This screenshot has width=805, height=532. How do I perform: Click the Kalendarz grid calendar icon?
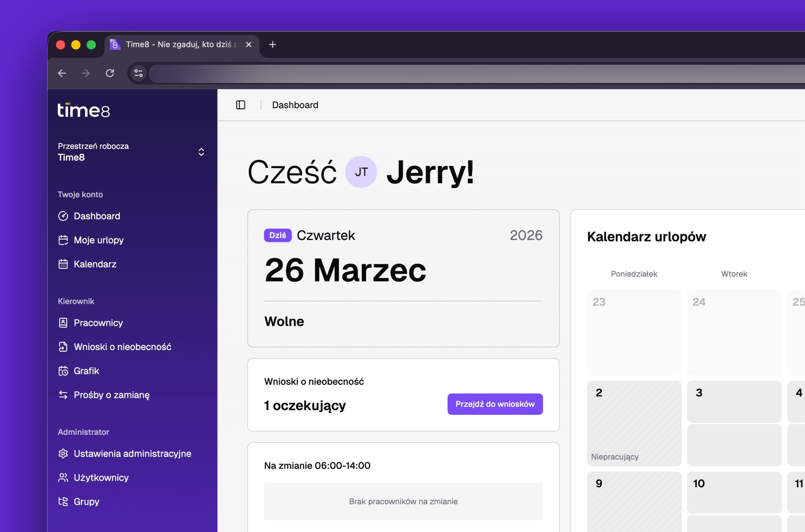(x=63, y=264)
